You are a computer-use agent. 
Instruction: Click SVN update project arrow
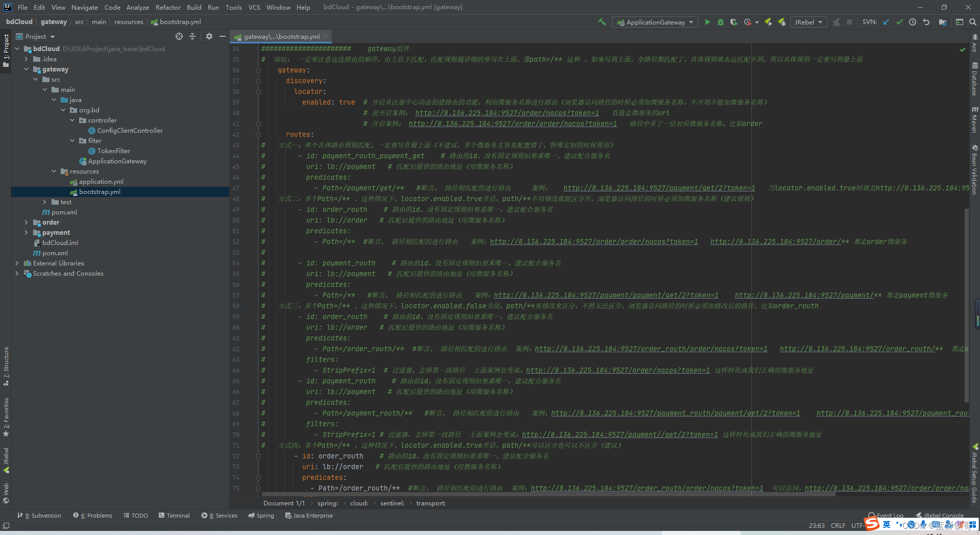(886, 22)
